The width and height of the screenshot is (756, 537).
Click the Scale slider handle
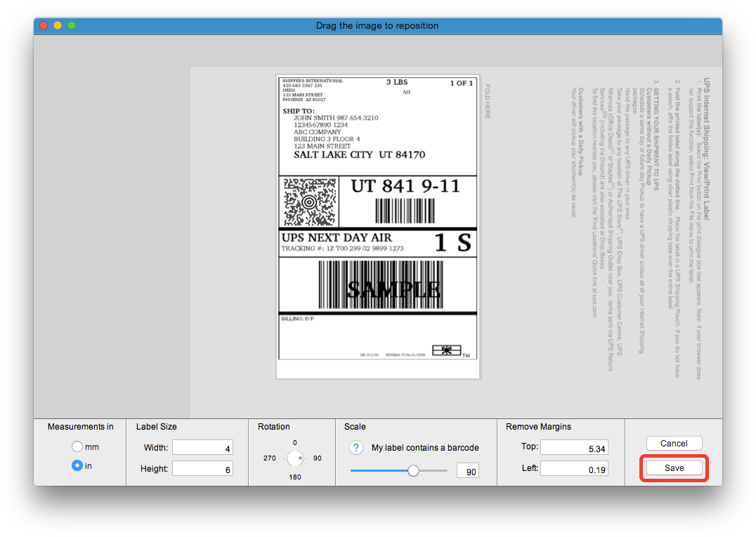click(x=413, y=471)
